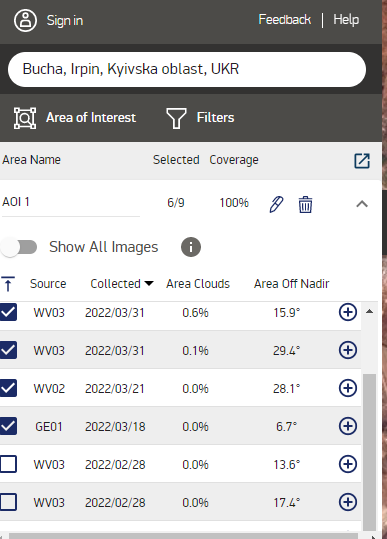Uncheck the WV03 2022/03/31 row with 29.4°
The width and height of the screenshot is (387, 539).
(8, 350)
